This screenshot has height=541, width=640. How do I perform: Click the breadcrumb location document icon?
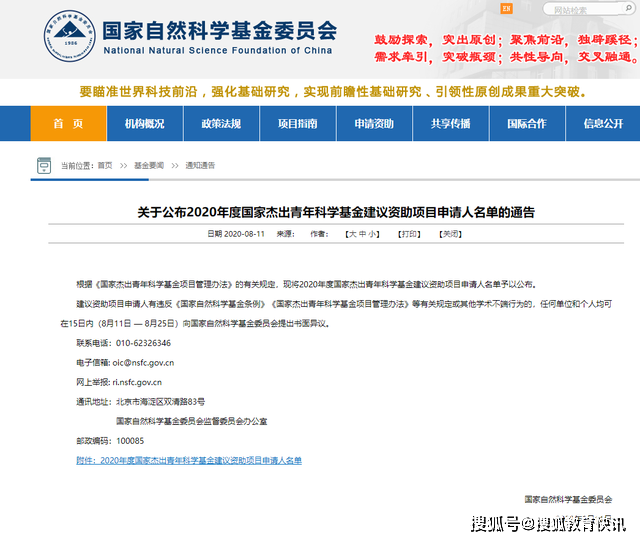pos(44,165)
